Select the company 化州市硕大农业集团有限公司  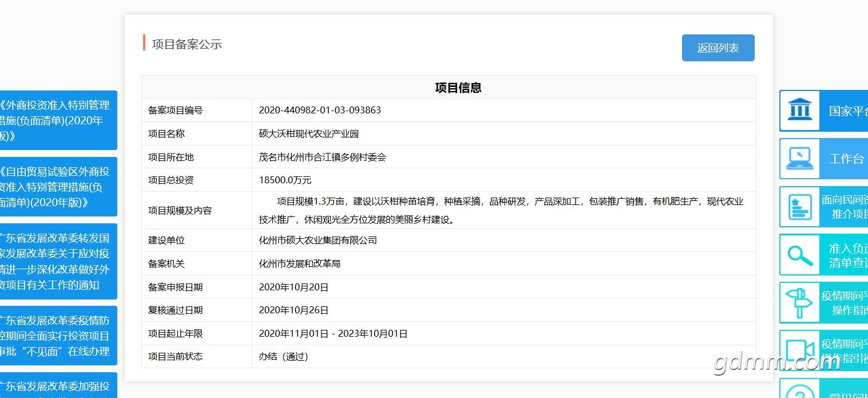coord(318,241)
